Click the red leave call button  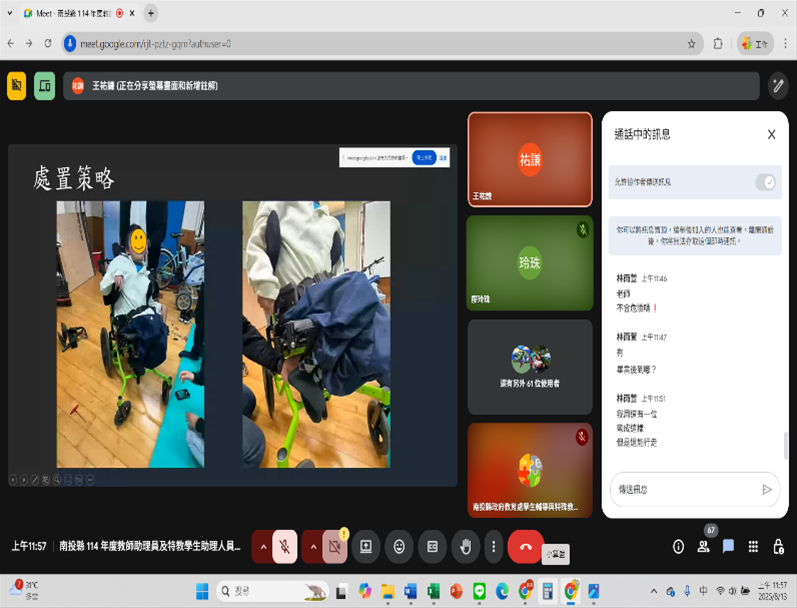tap(525, 547)
